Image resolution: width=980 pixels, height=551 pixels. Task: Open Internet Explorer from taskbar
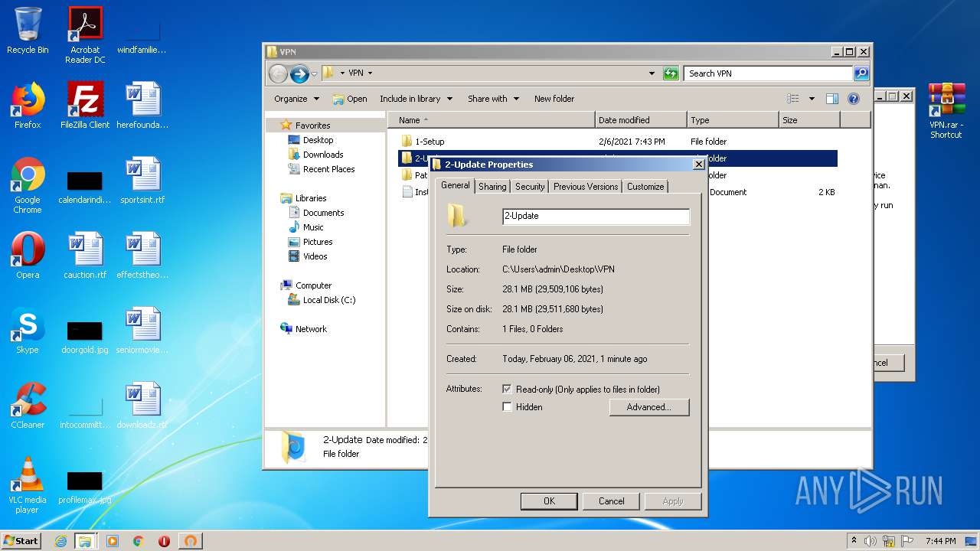pyautogui.click(x=60, y=541)
